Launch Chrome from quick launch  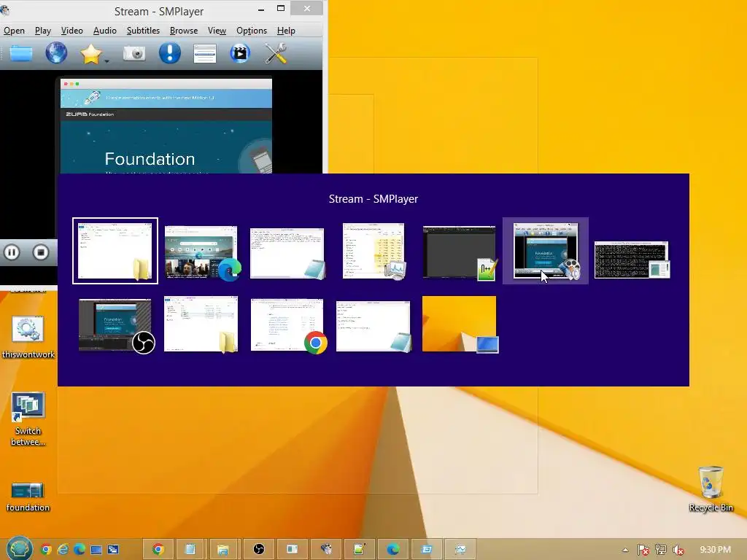pos(46,550)
